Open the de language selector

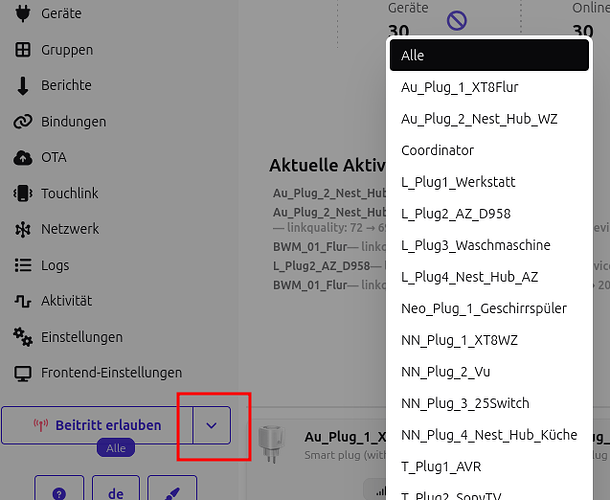[x=116, y=491]
